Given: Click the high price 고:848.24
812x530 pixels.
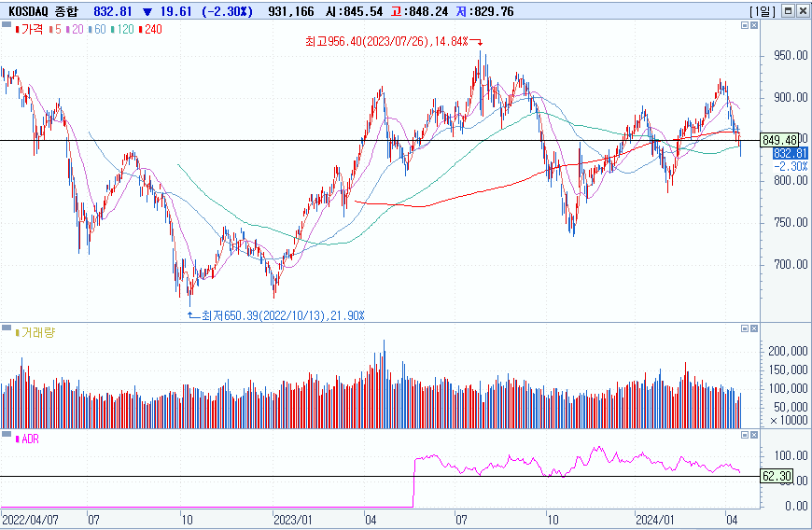Looking at the screenshot, I should point(419,11).
